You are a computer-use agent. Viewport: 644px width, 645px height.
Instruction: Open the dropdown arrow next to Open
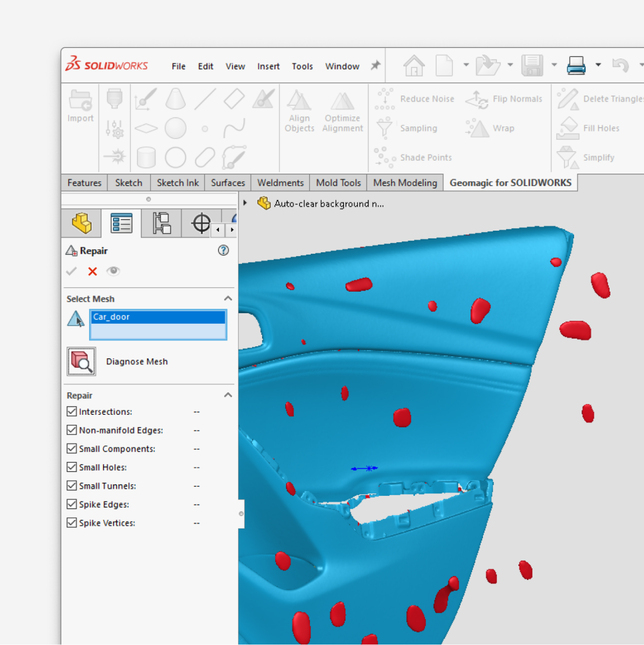(510, 65)
